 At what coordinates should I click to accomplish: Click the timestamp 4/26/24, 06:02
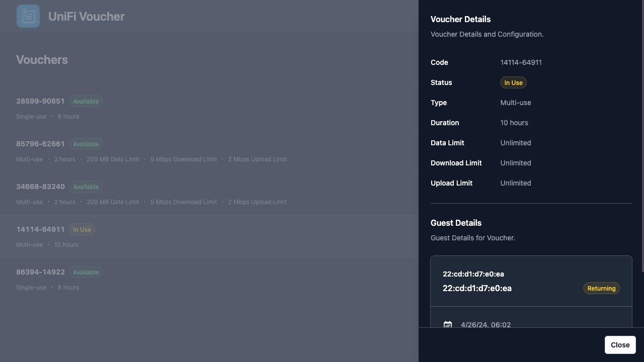(486, 325)
